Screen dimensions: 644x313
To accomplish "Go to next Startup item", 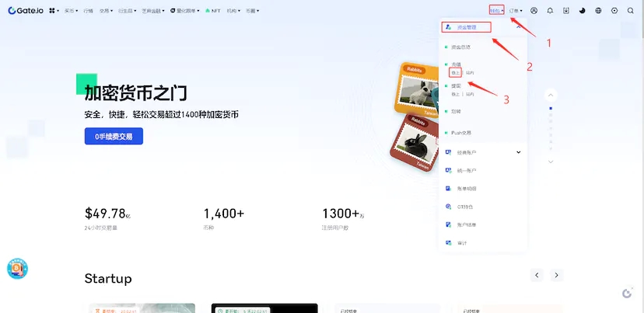I will (557, 275).
